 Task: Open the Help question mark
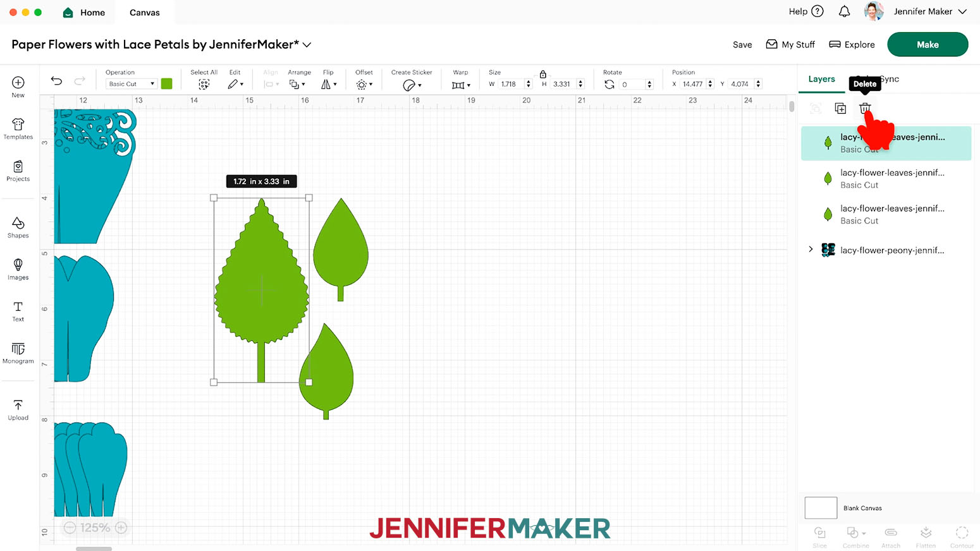818,11
